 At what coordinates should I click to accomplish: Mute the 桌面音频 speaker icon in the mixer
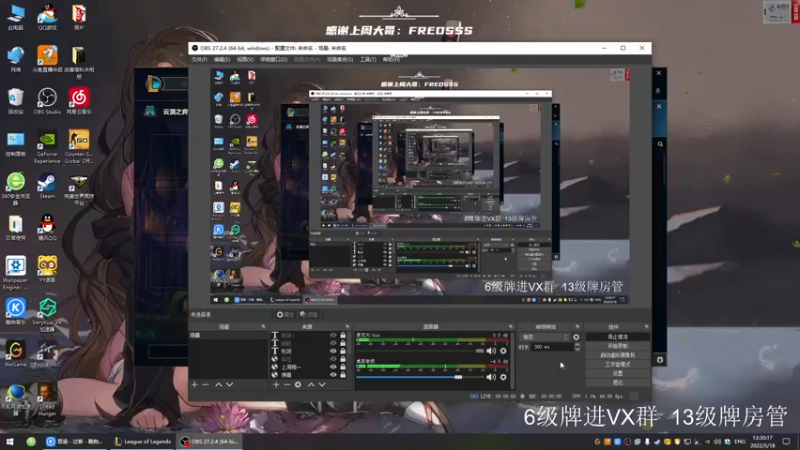pos(491,377)
